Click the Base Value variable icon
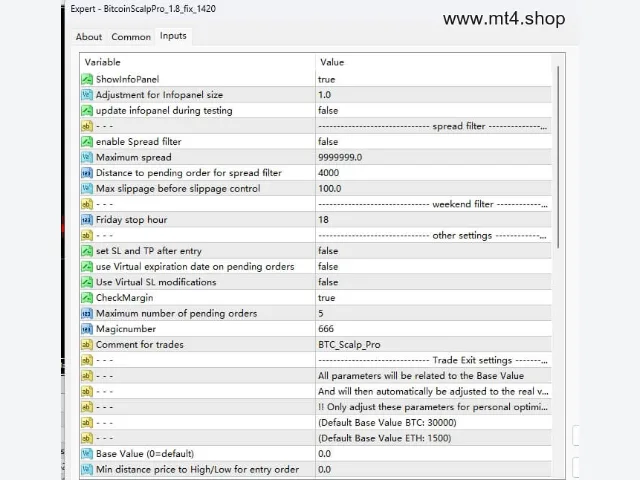The width and height of the screenshot is (640, 480). 87,453
